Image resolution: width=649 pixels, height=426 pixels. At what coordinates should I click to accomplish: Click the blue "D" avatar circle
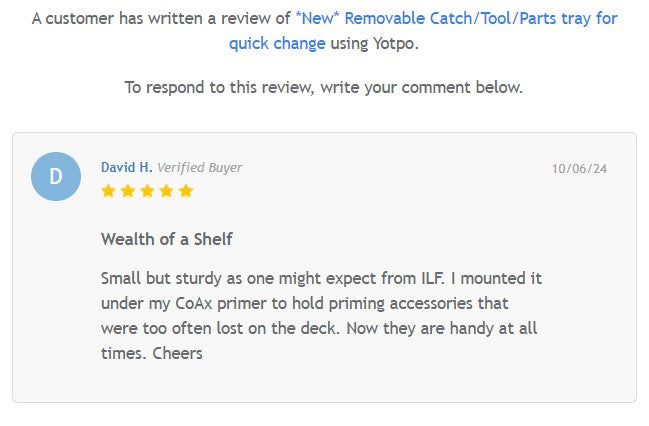tap(56, 177)
